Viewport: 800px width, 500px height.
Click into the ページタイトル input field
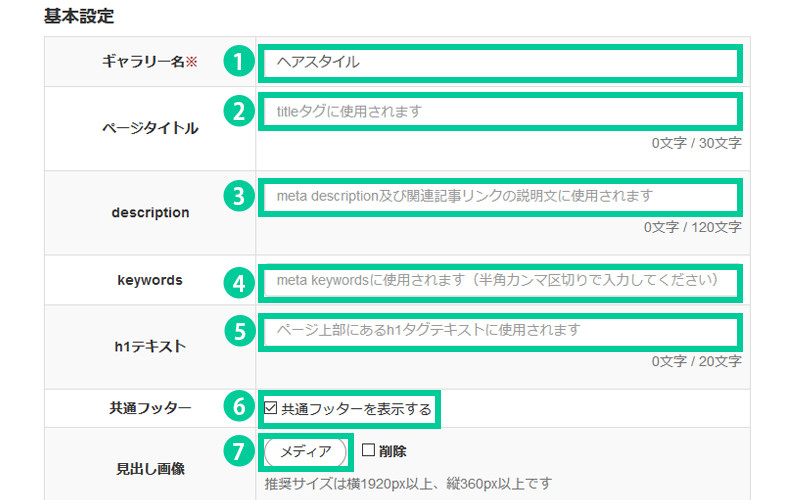pyautogui.click(x=500, y=112)
